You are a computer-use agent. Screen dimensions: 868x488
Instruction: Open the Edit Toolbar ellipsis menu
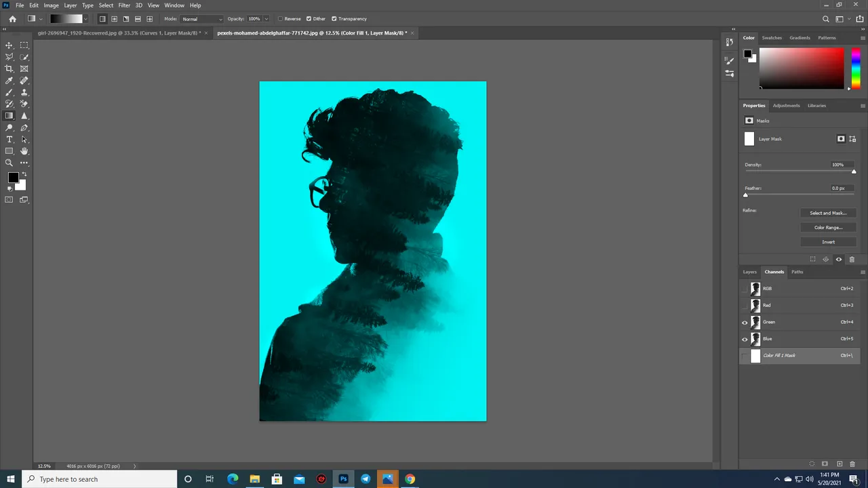tap(24, 163)
